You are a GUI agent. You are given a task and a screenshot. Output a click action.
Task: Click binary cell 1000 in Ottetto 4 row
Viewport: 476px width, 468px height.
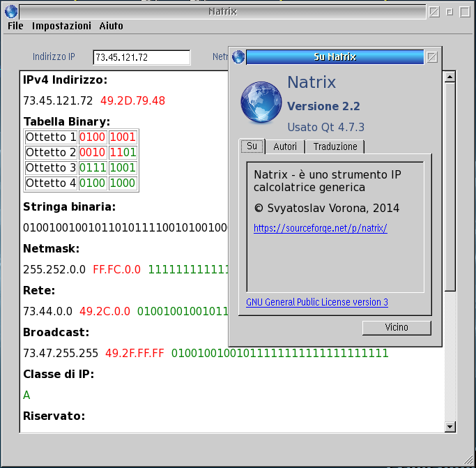(123, 183)
